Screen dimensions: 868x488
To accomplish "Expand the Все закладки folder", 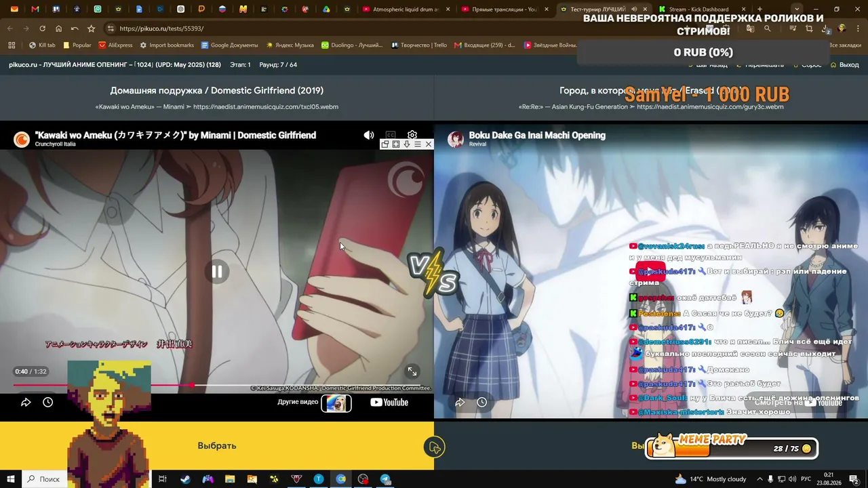I will (x=841, y=45).
